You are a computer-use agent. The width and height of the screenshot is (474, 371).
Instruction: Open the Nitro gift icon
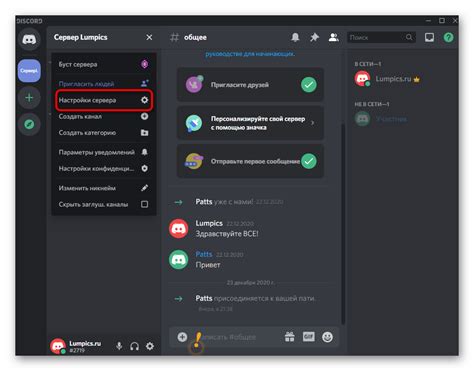click(289, 337)
